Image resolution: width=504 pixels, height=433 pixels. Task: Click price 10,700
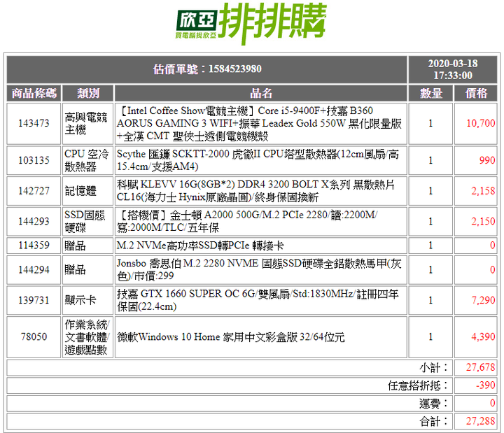click(x=480, y=123)
